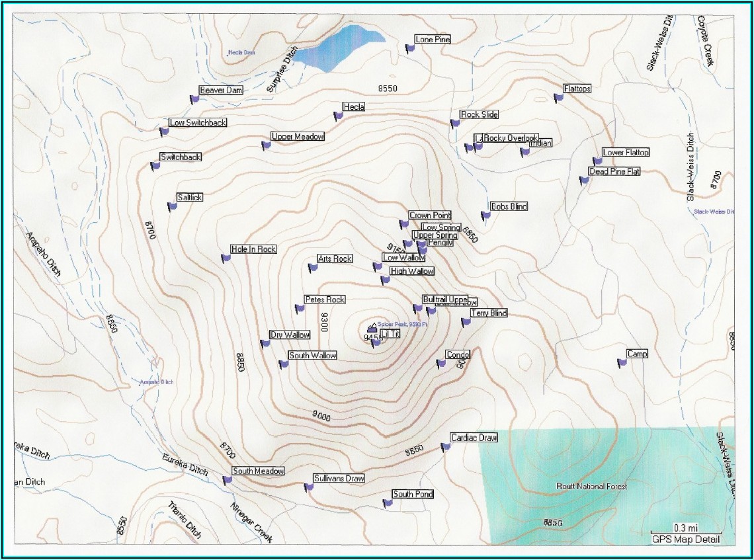The width and height of the screenshot is (754, 560).
Task: Select the Hole In Rock flag
Action: [226, 258]
